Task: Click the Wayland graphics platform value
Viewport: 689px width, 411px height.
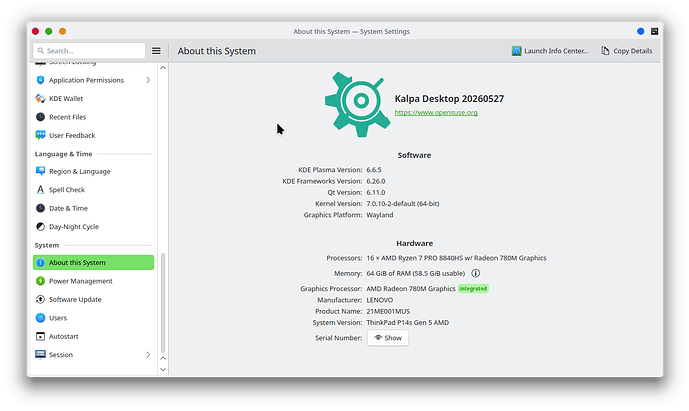Action: coord(380,215)
